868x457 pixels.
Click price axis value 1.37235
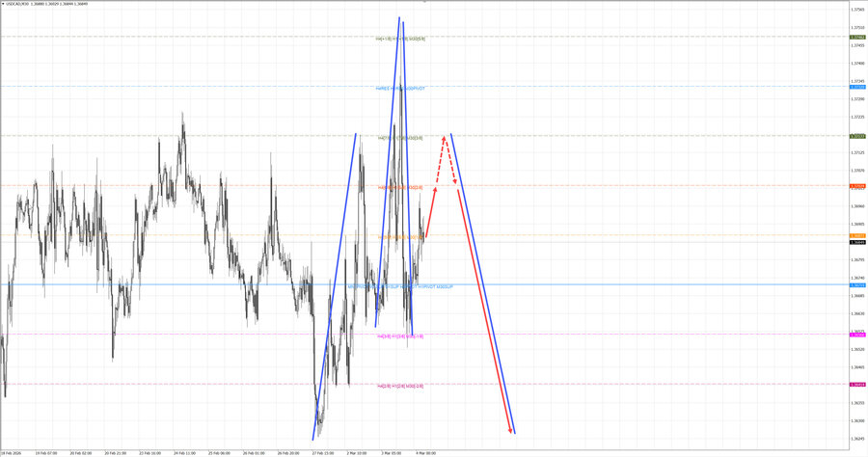[x=858, y=117]
